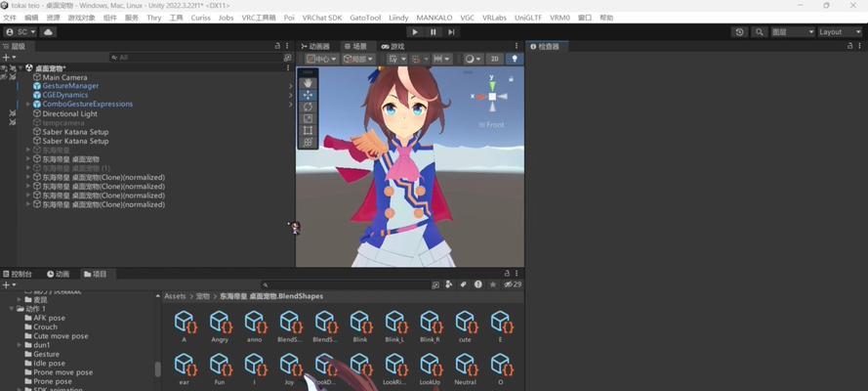This screenshot has height=391, width=868.
Task: Select the combined Transform tool
Action: [309, 142]
